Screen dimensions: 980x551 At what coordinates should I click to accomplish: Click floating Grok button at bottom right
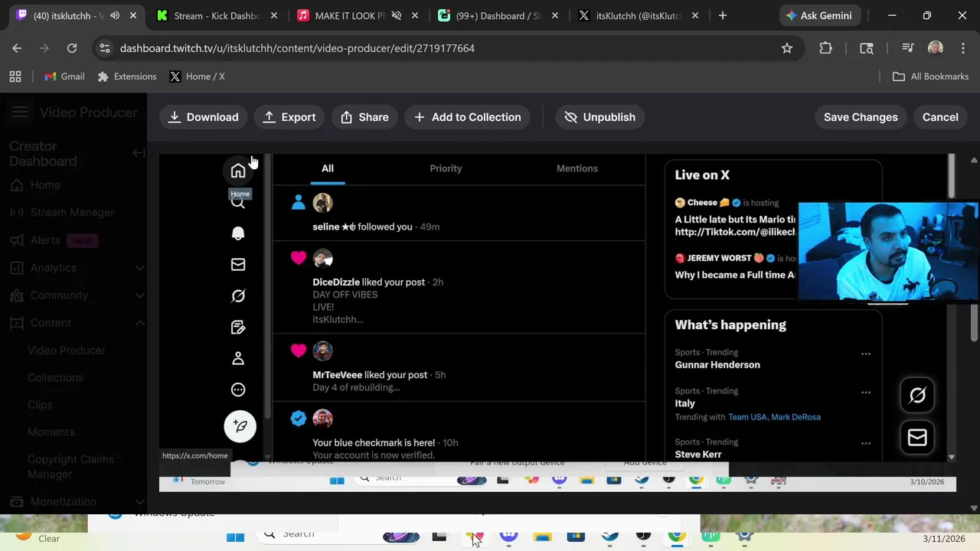[x=917, y=396]
